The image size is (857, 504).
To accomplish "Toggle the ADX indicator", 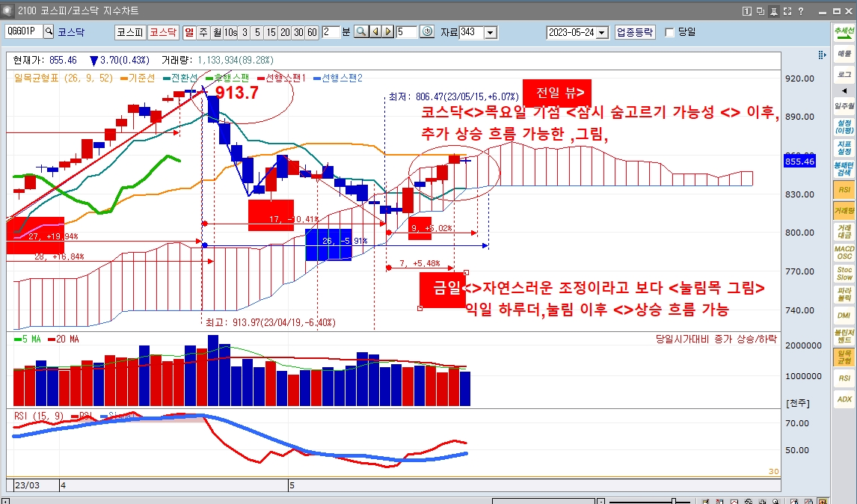I will [x=844, y=399].
